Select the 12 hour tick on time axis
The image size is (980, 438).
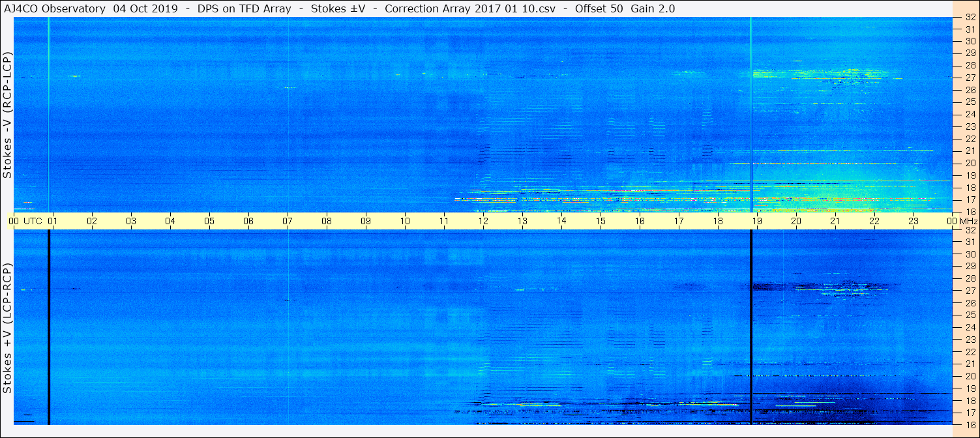tap(483, 221)
